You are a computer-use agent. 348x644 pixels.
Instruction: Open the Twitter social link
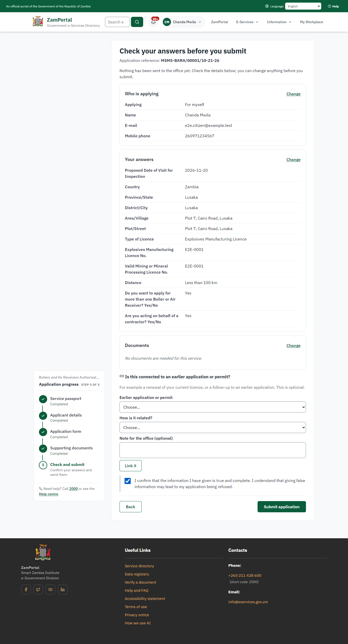(38, 589)
